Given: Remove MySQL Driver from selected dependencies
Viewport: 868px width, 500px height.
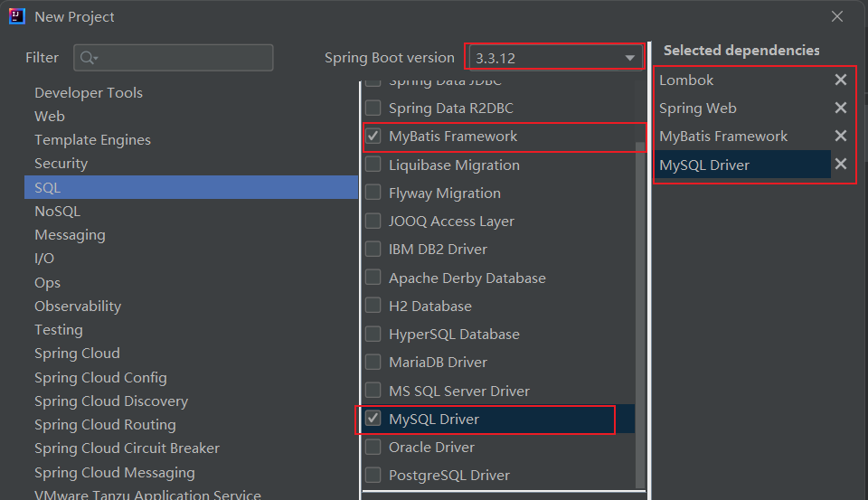Looking at the screenshot, I should [x=840, y=164].
